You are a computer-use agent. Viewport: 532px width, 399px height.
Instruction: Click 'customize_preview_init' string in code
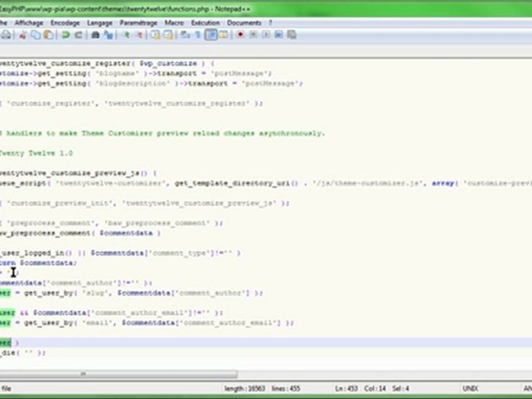pyautogui.click(x=60, y=203)
